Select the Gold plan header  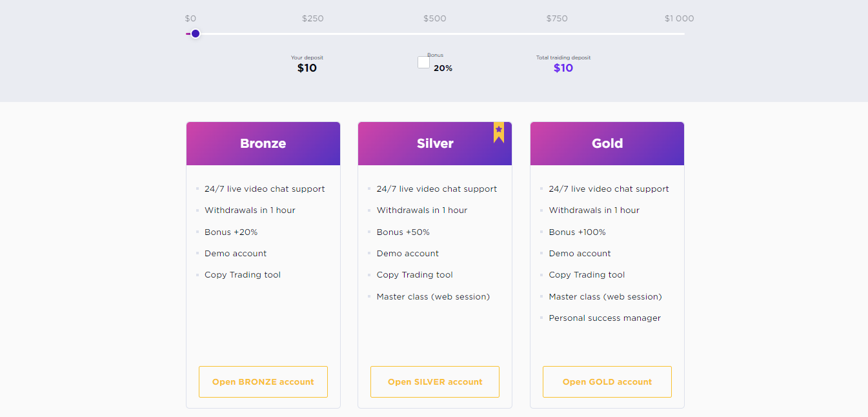pos(607,143)
